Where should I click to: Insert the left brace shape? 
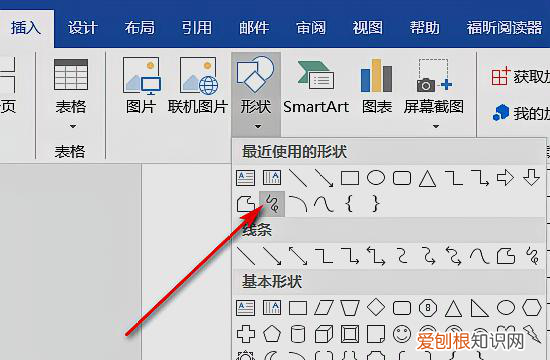[x=349, y=204]
